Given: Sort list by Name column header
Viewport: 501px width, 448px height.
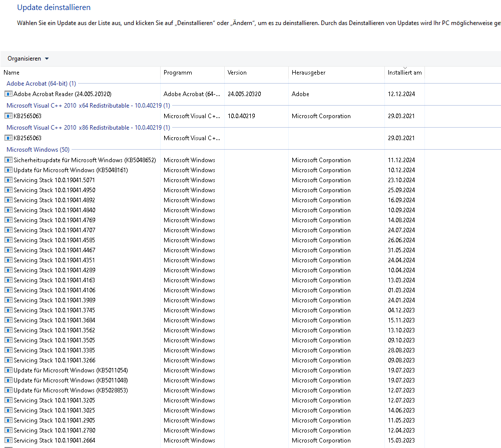Looking at the screenshot, I should click(x=12, y=73).
